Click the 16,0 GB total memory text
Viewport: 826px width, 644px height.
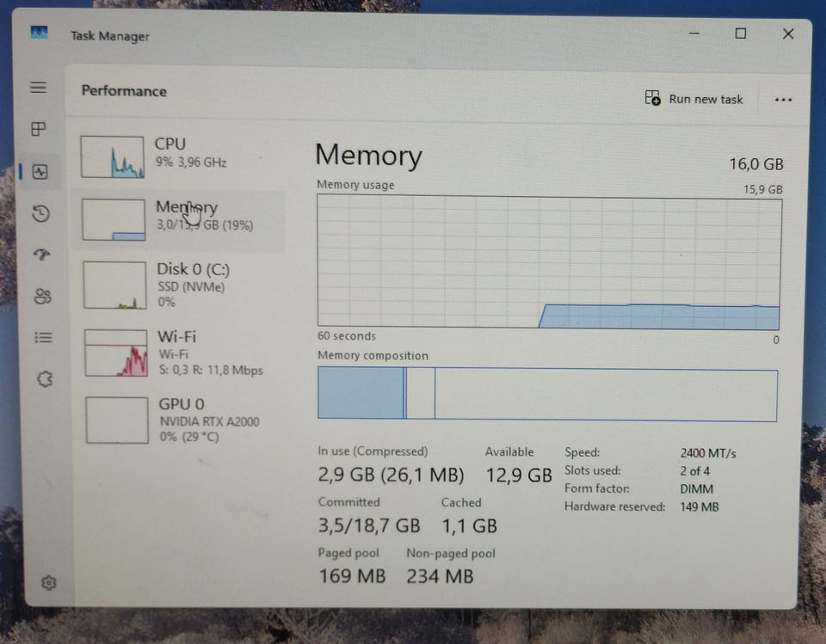[756, 164]
